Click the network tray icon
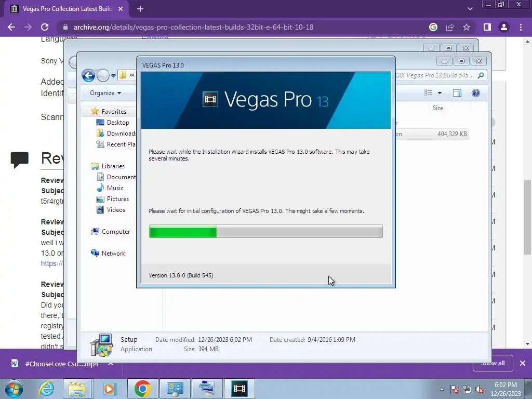This screenshot has height=399, width=532. pyautogui.click(x=467, y=389)
